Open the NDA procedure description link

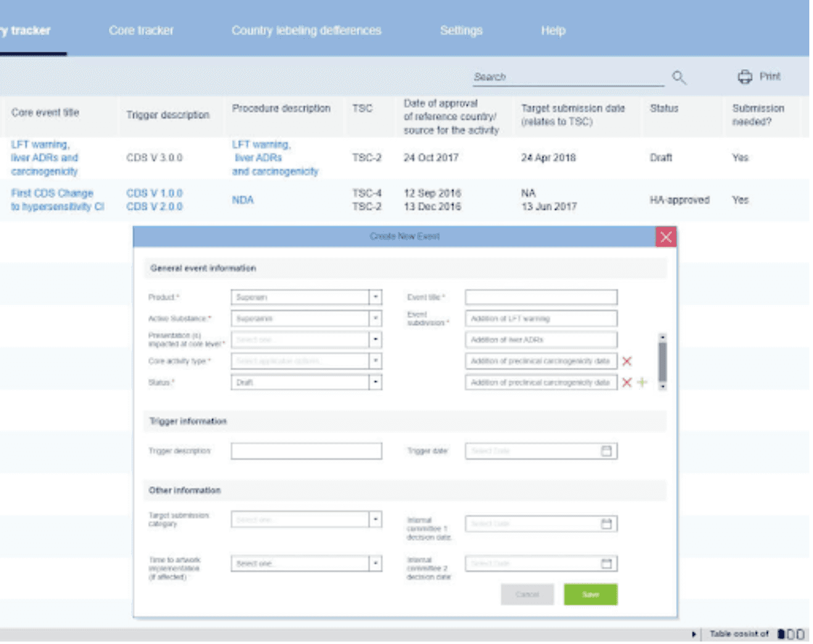click(242, 200)
